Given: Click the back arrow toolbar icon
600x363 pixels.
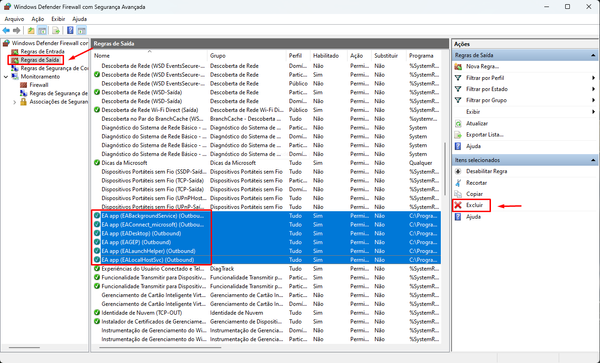Looking at the screenshot, I should (x=6, y=30).
